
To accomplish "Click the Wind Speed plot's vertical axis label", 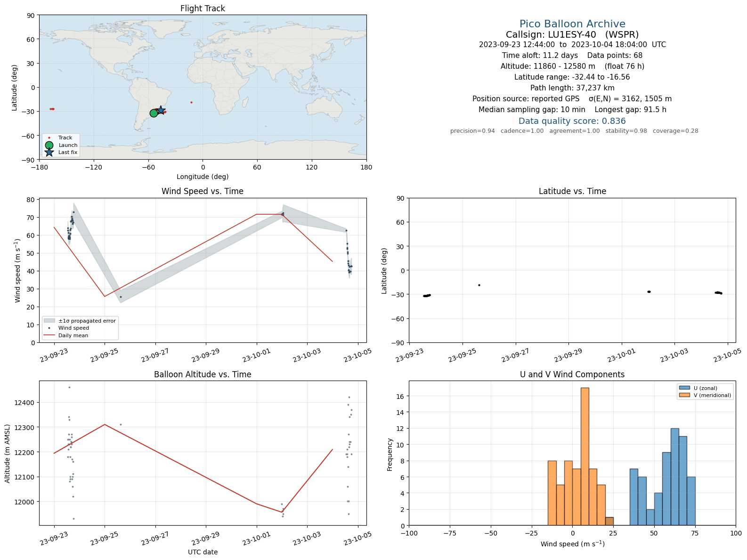I will 18,270.
